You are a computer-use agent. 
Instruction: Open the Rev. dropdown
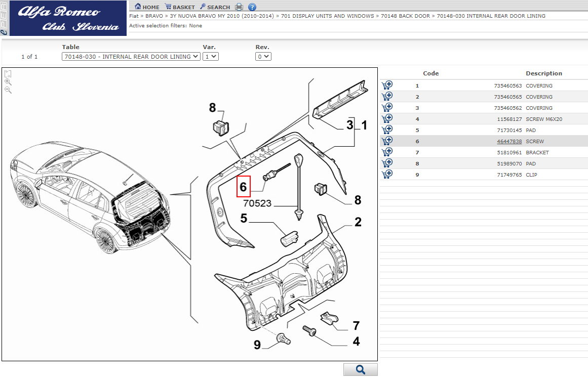[263, 57]
